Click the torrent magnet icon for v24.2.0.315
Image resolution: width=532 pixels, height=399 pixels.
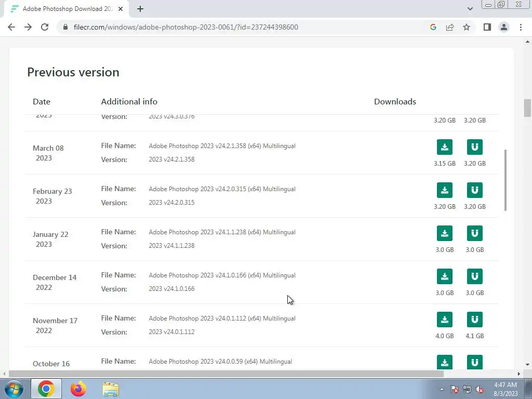475,190
